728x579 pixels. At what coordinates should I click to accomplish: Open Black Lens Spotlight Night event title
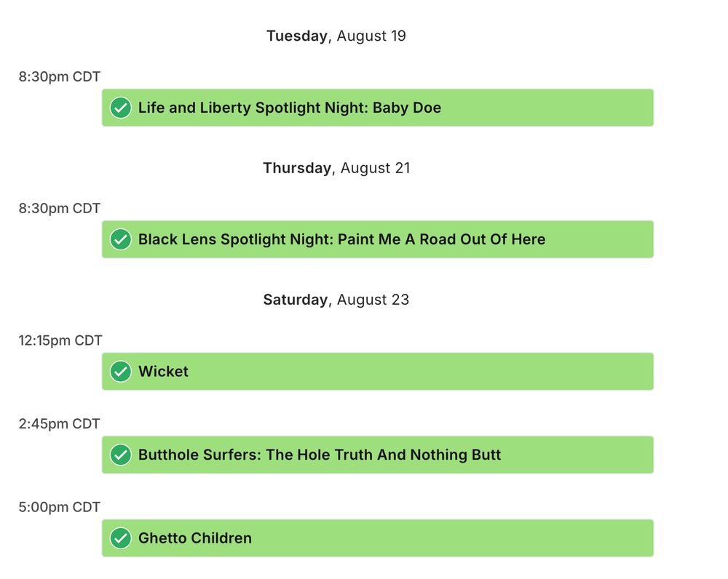[x=341, y=239]
